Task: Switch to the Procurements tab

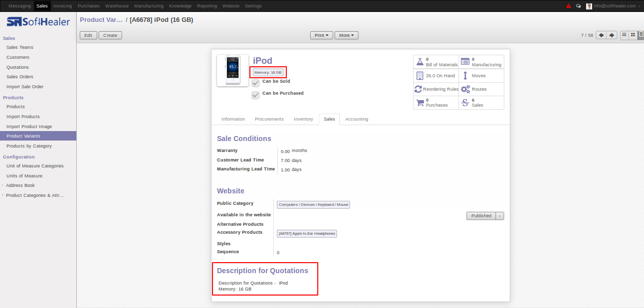Action: (x=269, y=119)
